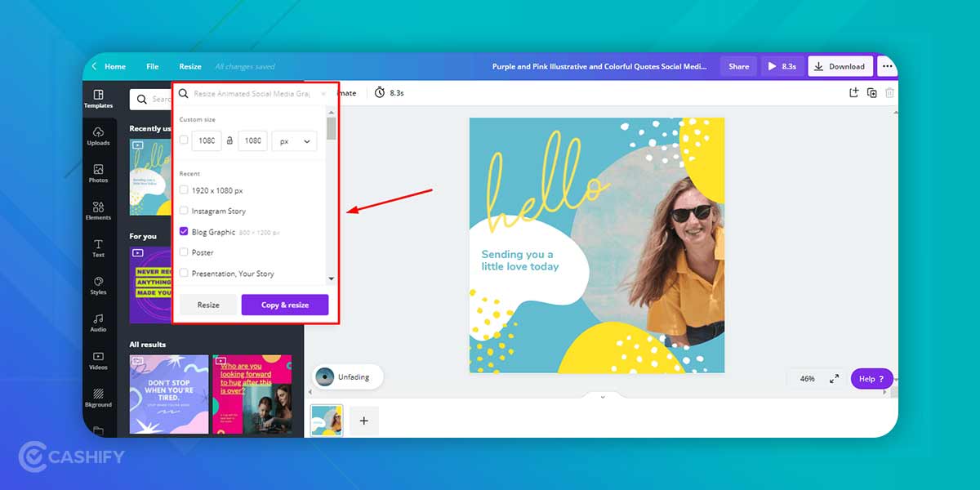Open the Text panel
Viewport: 980px width, 490px height.
pos(98,250)
